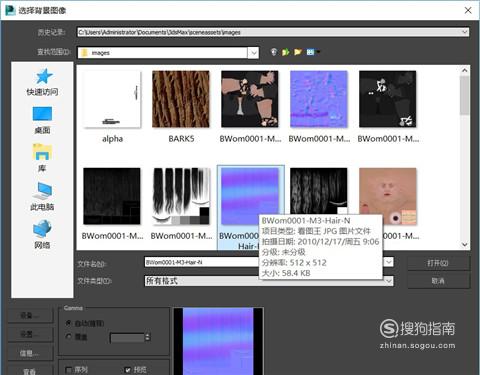Open 库 libraries in sidebar
Viewport: 480px width, 375px height.
42,158
